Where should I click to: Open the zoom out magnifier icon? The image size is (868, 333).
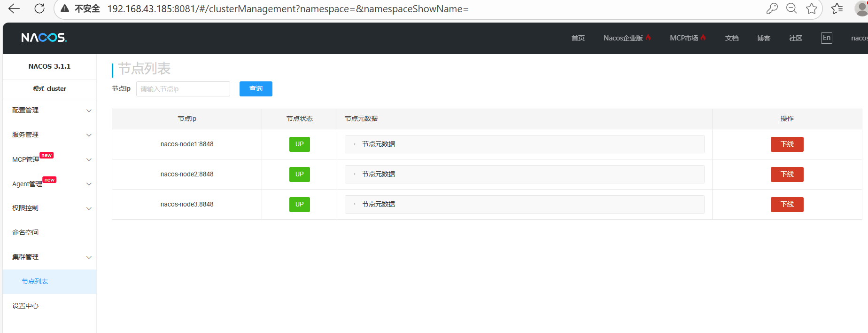(791, 8)
